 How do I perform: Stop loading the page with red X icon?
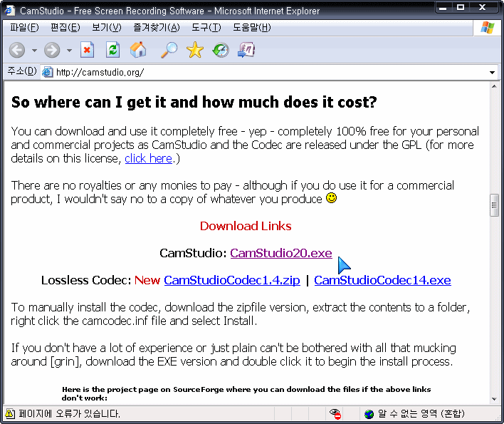pos(87,50)
